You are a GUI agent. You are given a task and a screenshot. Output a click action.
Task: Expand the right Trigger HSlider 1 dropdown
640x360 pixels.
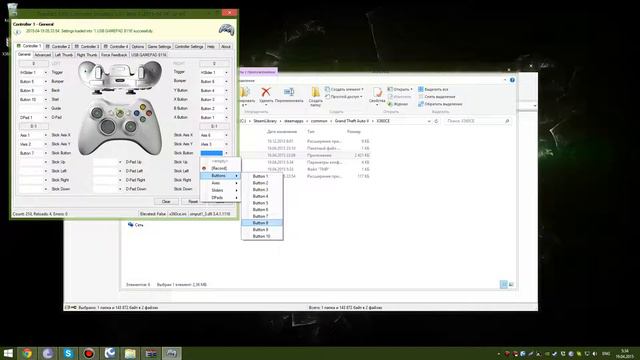tap(226, 73)
